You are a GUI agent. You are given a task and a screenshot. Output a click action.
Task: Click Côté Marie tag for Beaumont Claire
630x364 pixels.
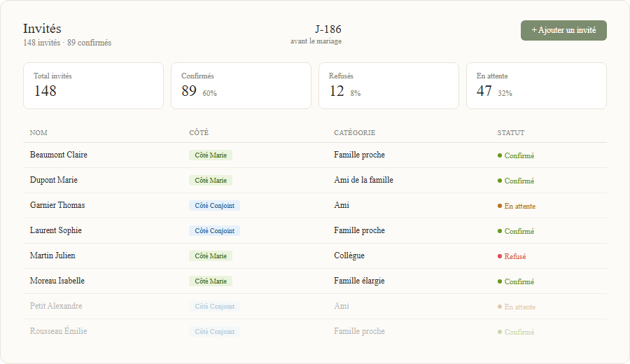(211, 155)
